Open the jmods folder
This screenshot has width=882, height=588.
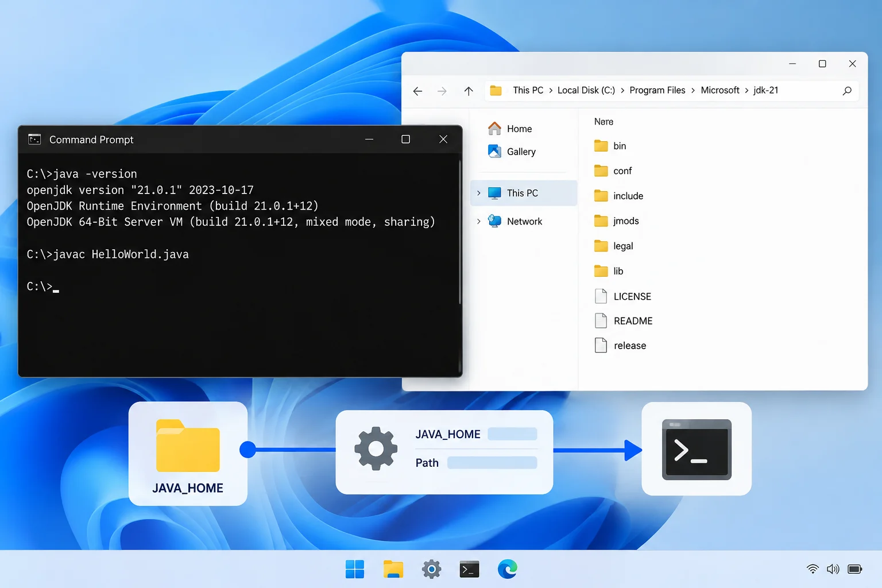coord(616,221)
